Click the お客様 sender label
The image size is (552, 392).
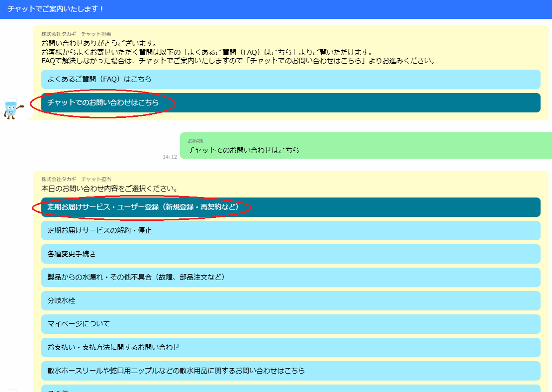pyautogui.click(x=195, y=141)
